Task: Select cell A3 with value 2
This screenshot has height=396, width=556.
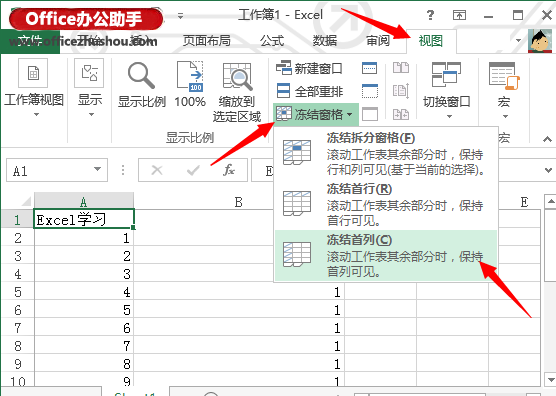Action: click(84, 256)
